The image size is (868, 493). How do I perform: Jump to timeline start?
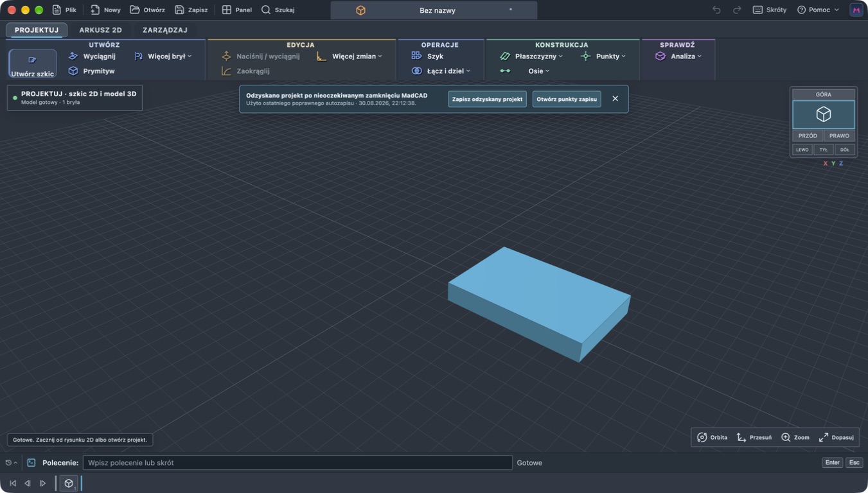point(13,483)
